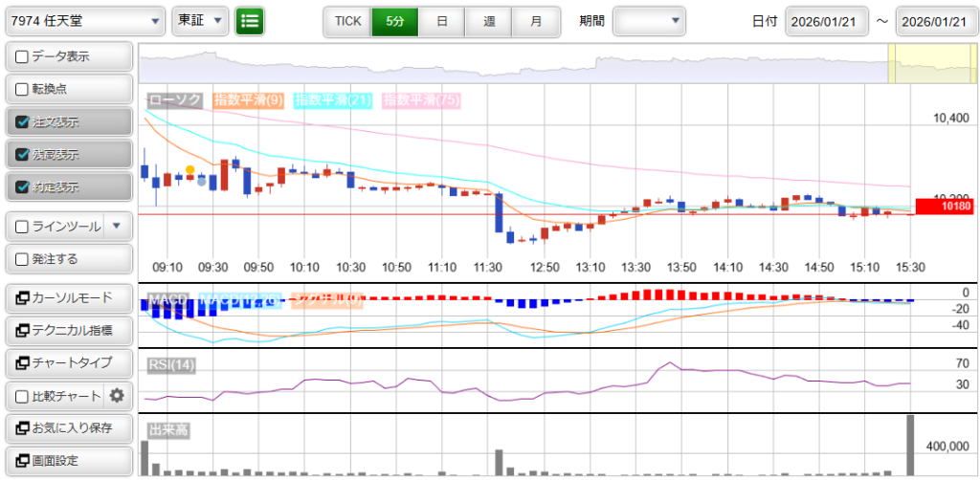
Task: Open the 7974 任天堂 stock dropdown
Action: tap(84, 20)
